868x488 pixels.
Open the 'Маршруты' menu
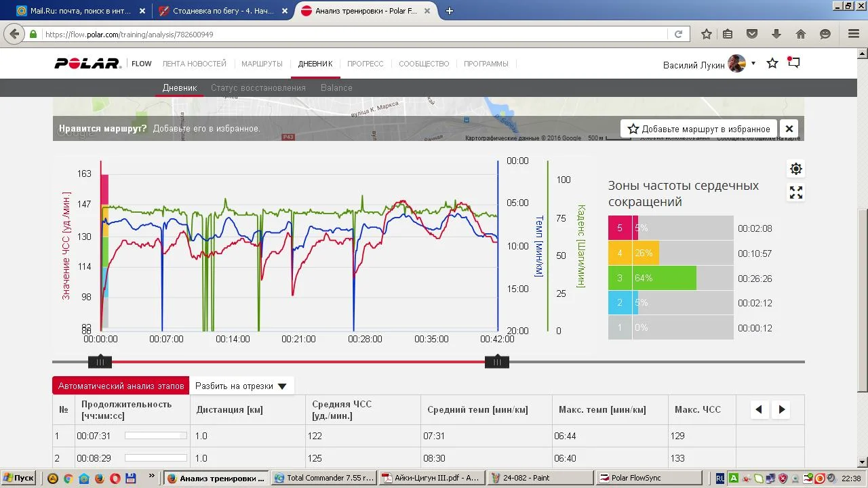[262, 64]
